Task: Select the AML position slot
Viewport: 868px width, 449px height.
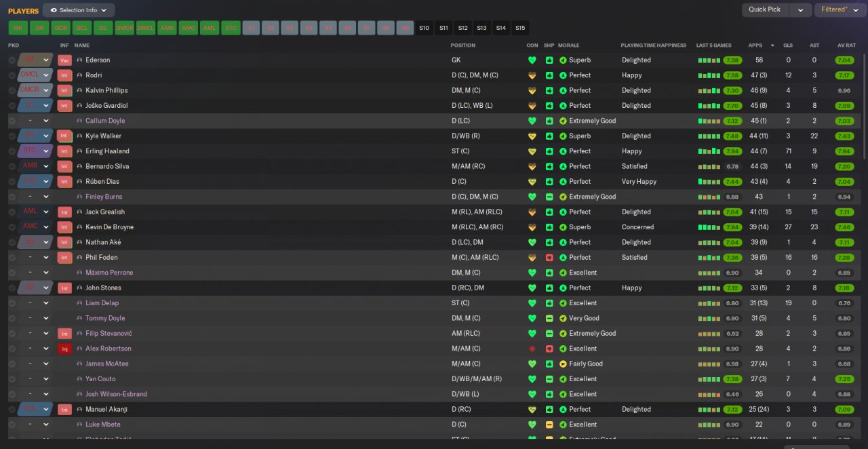Action: pyautogui.click(x=210, y=28)
